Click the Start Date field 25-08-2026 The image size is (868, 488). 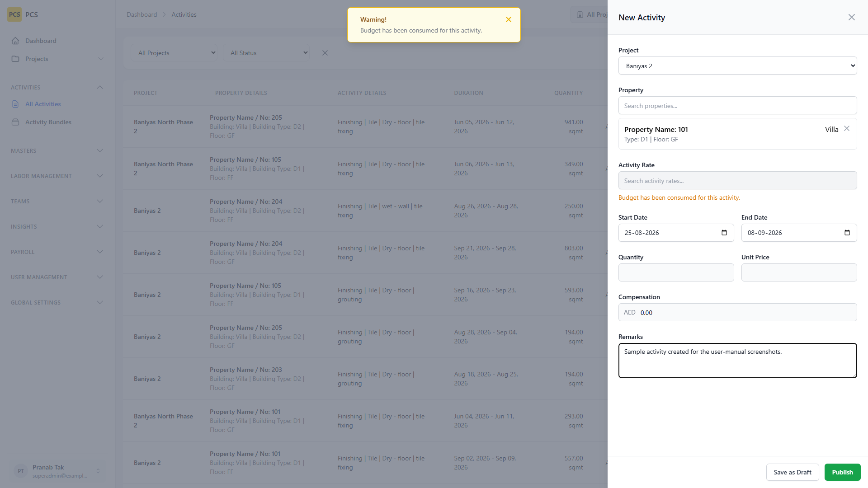(676, 233)
